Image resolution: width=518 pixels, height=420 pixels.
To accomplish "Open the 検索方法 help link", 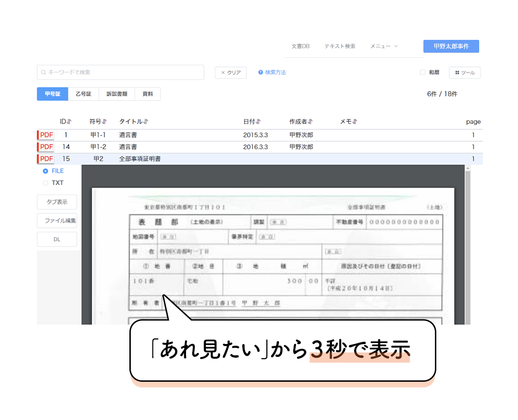I will point(275,72).
